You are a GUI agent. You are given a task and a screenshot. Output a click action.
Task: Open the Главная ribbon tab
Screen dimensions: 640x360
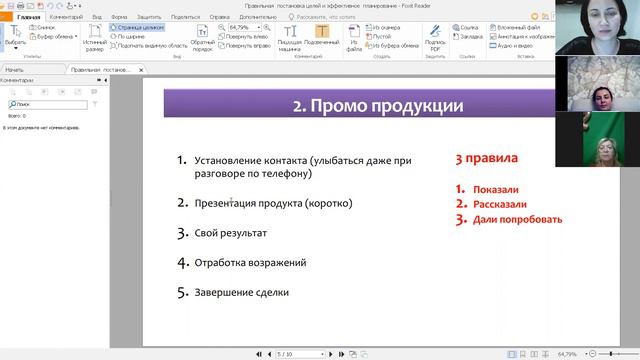coord(29,17)
